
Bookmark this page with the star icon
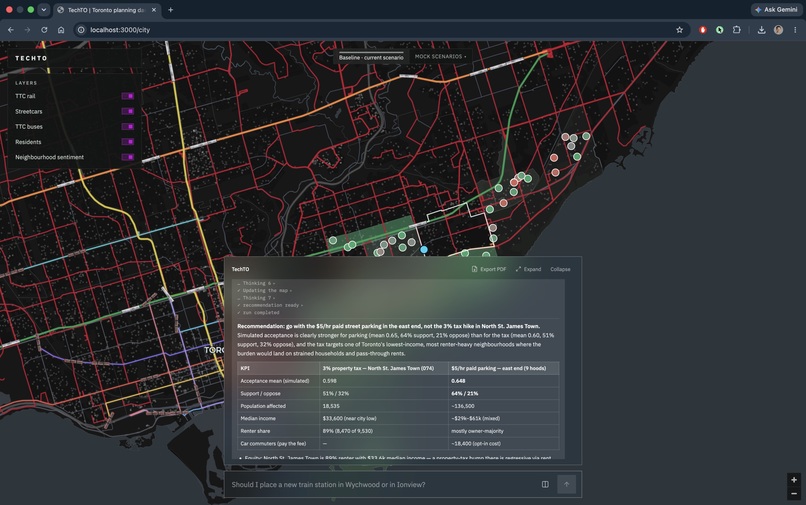(x=680, y=30)
